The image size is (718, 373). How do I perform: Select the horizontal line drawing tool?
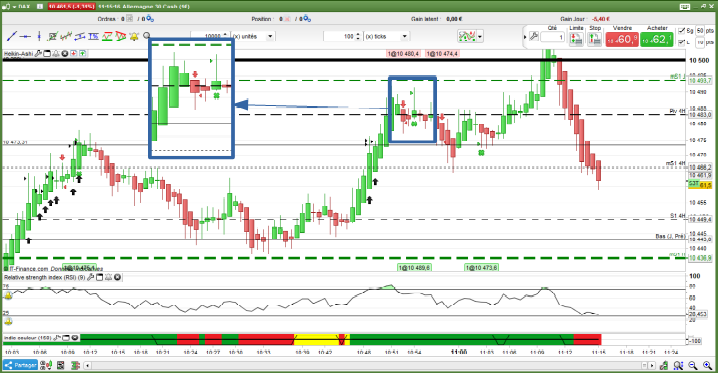(26, 36)
